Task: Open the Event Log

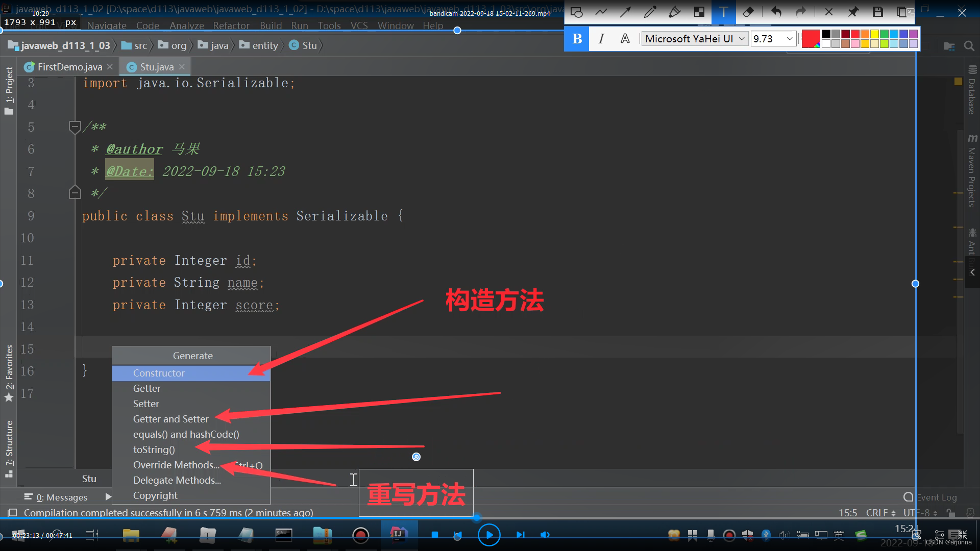Action: tap(930, 497)
